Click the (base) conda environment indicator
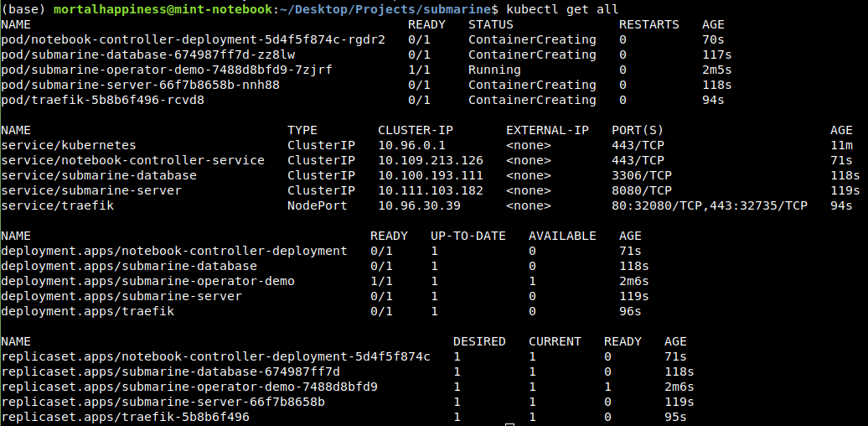This screenshot has width=868, height=426. pyautogui.click(x=23, y=9)
